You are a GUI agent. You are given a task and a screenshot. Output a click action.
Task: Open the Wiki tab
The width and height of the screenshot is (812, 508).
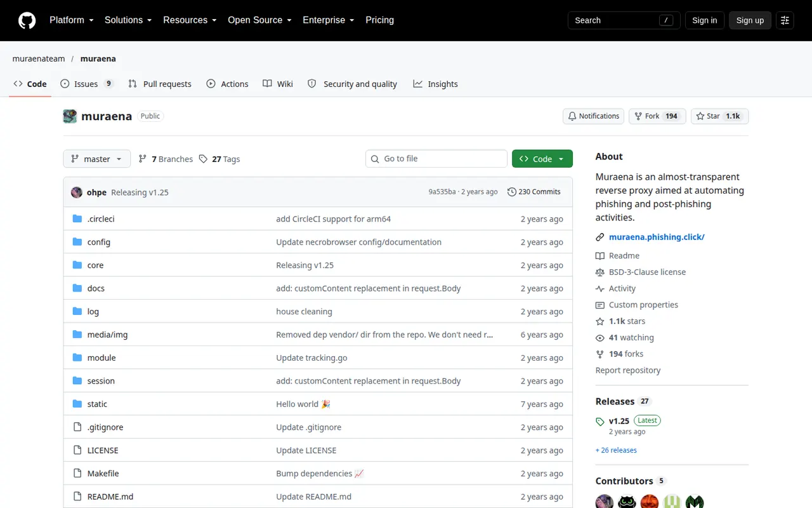(x=278, y=84)
